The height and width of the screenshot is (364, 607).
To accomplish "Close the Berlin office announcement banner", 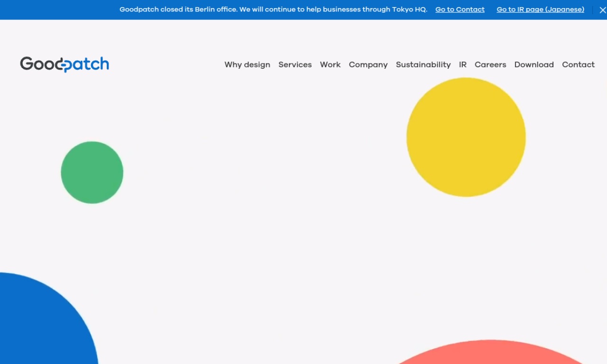I will point(603,10).
